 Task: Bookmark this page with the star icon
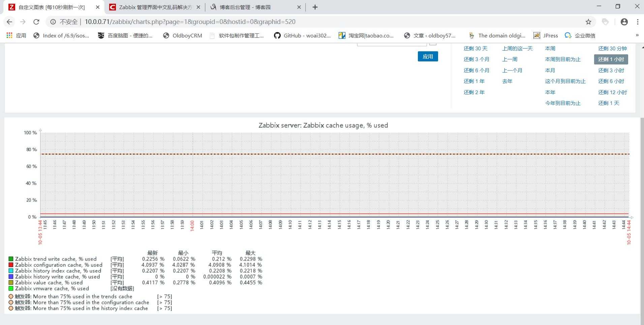coord(588,22)
